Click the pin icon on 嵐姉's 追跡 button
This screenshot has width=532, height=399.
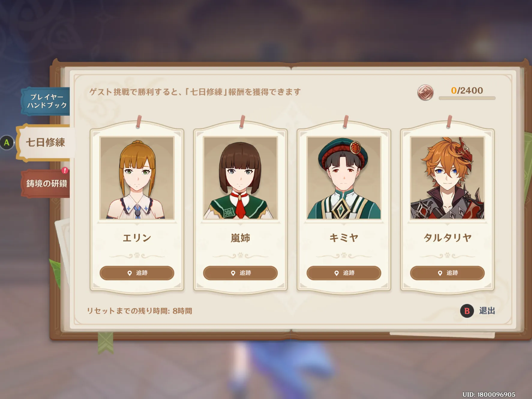[x=233, y=273]
